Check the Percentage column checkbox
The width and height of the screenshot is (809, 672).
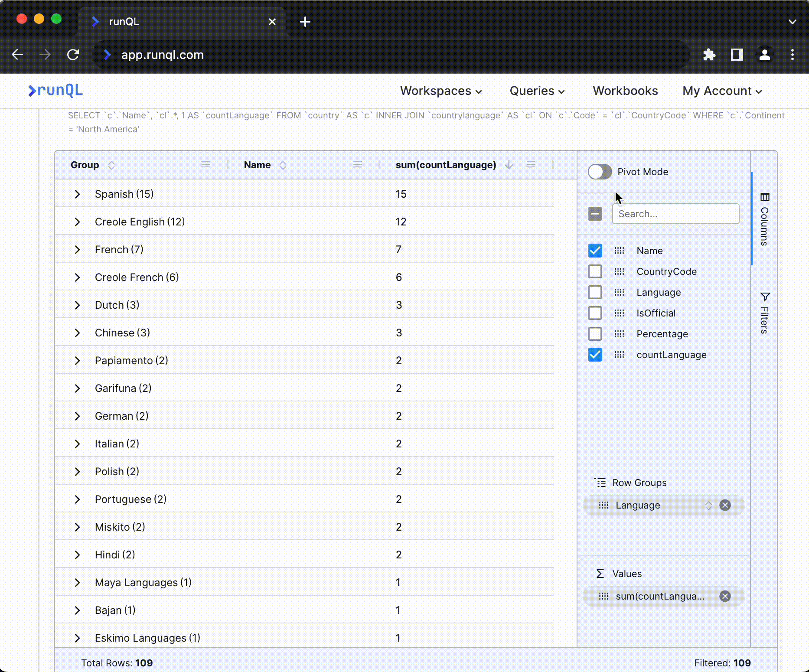595,334
